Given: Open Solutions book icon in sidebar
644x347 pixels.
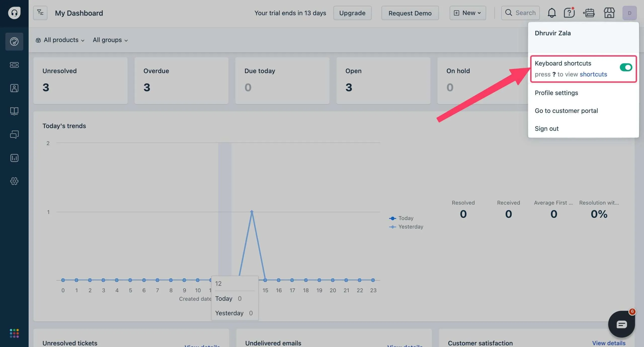Looking at the screenshot, I should pos(14,111).
